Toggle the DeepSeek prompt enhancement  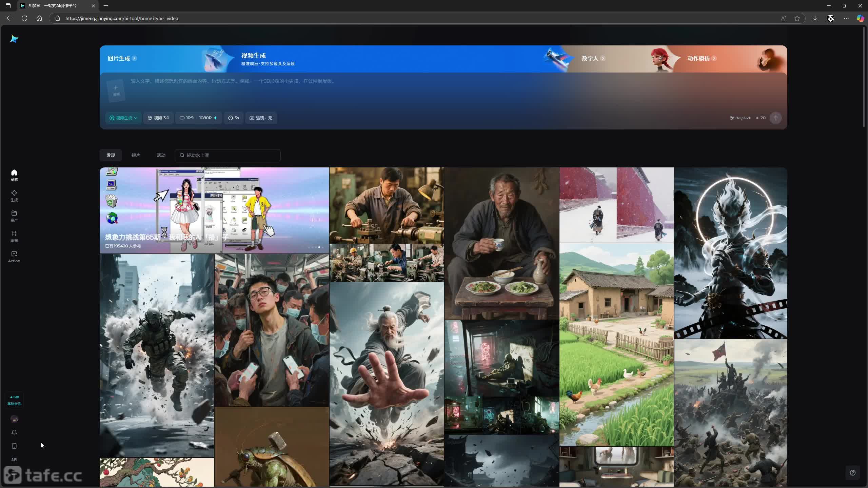[x=740, y=118]
